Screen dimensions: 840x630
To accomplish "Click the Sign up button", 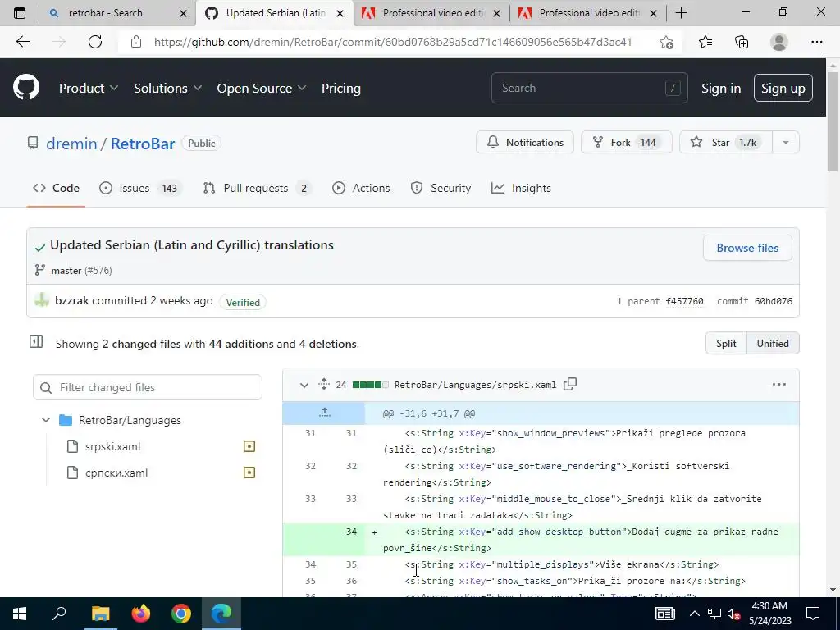I will coord(783,89).
